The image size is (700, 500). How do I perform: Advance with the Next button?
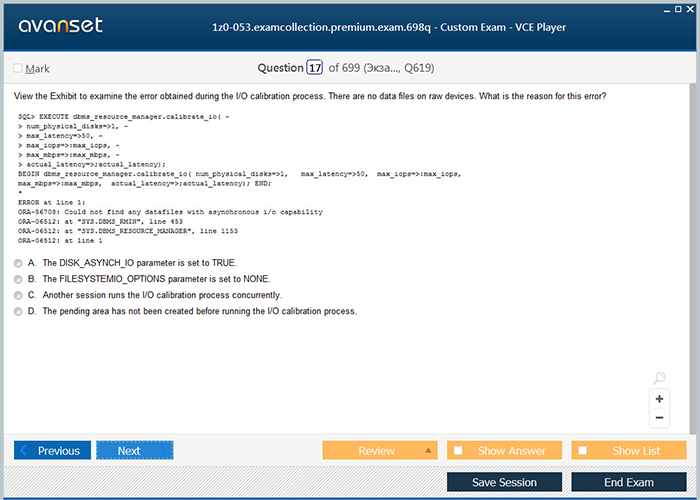click(135, 450)
